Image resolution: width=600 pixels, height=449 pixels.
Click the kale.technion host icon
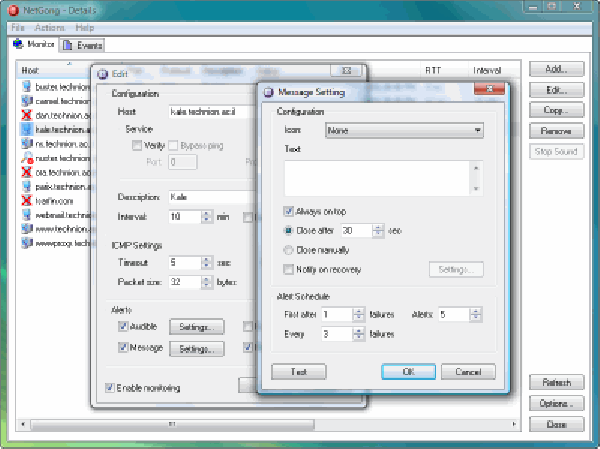click(26, 129)
